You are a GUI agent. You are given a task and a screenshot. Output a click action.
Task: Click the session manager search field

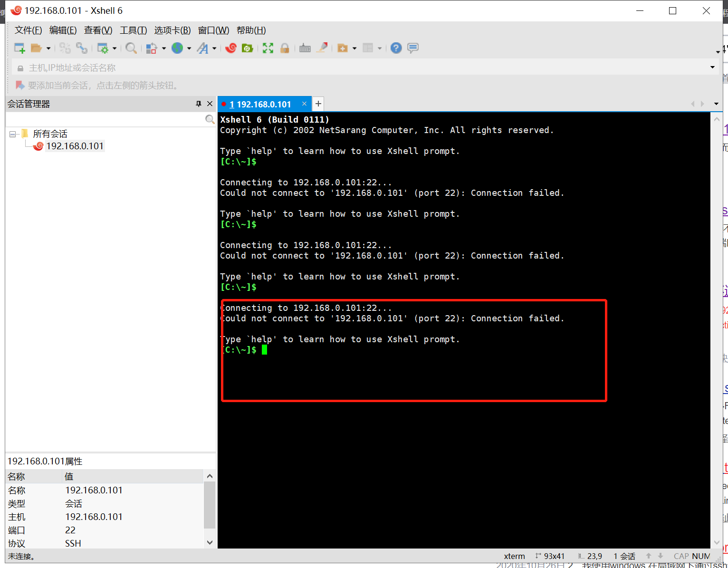[105, 119]
